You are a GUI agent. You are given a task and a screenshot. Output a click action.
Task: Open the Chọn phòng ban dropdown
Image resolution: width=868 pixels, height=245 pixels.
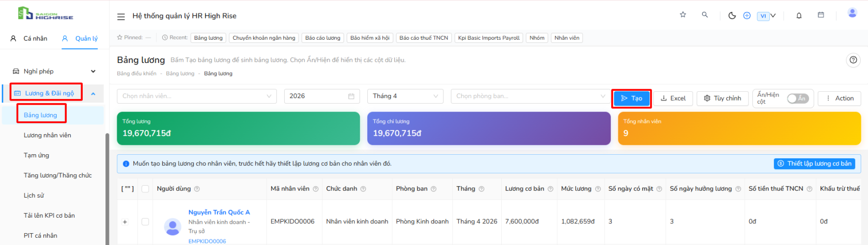[x=531, y=96]
